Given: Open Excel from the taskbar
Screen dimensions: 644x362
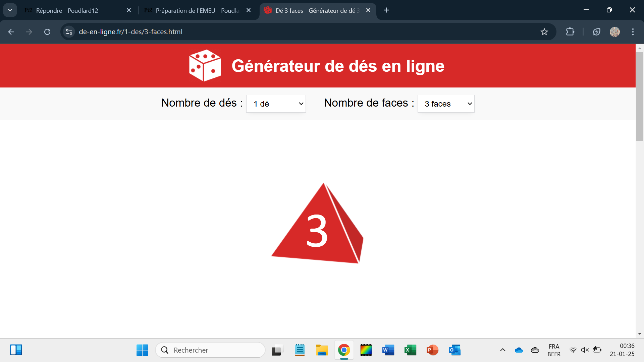Looking at the screenshot, I should [410, 350].
